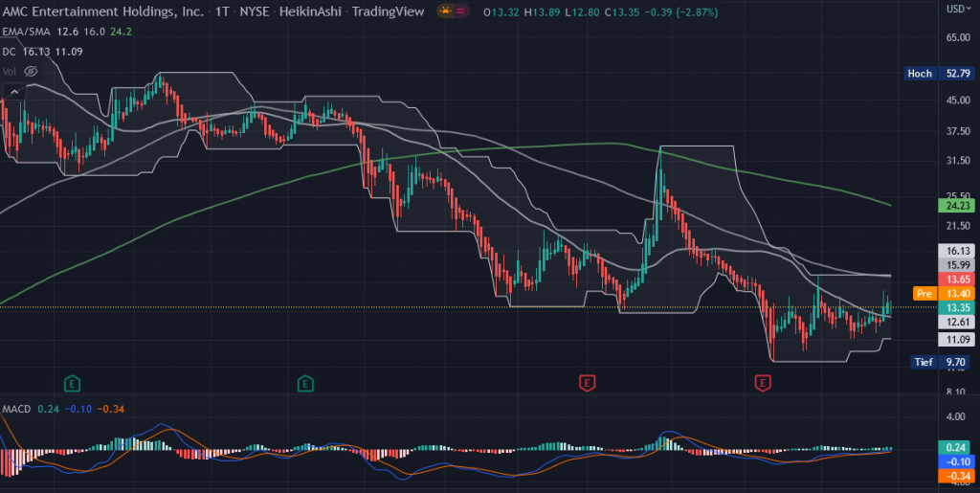This screenshot has height=493, width=980.
Task: Click the orange Pre 13.40 price label
Action: (x=942, y=293)
